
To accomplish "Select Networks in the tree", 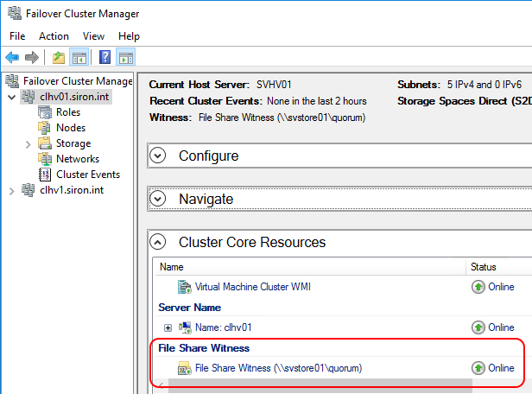I will coord(78,159).
